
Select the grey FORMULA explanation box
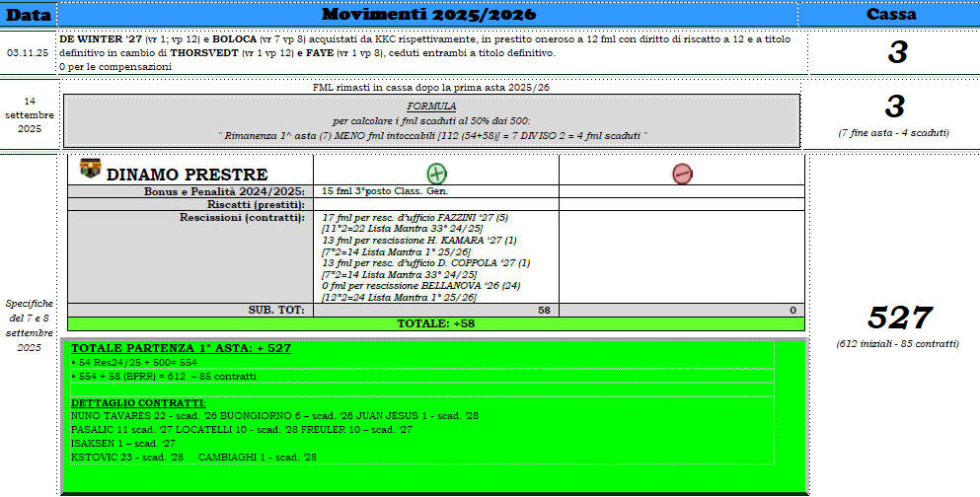point(430,120)
